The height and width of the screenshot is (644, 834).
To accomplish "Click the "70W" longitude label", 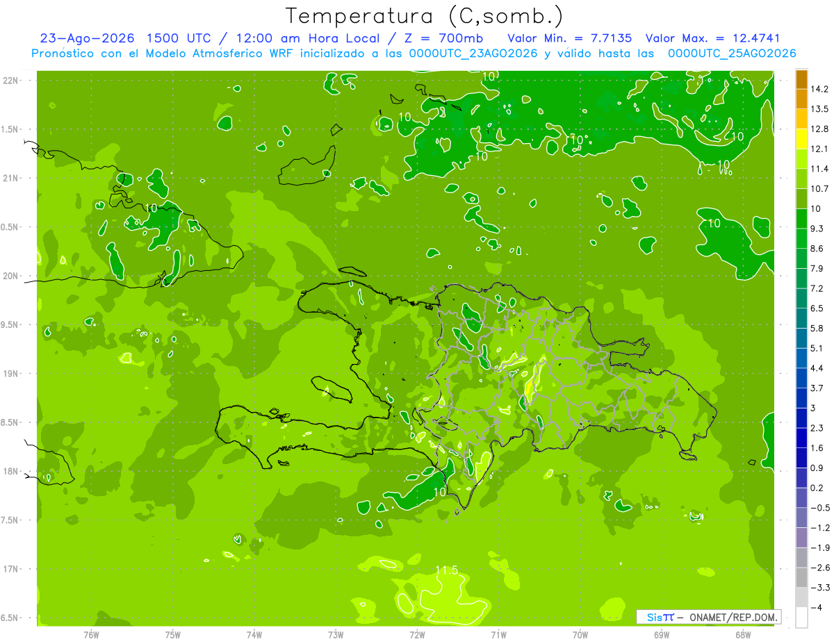I will coord(580,635).
